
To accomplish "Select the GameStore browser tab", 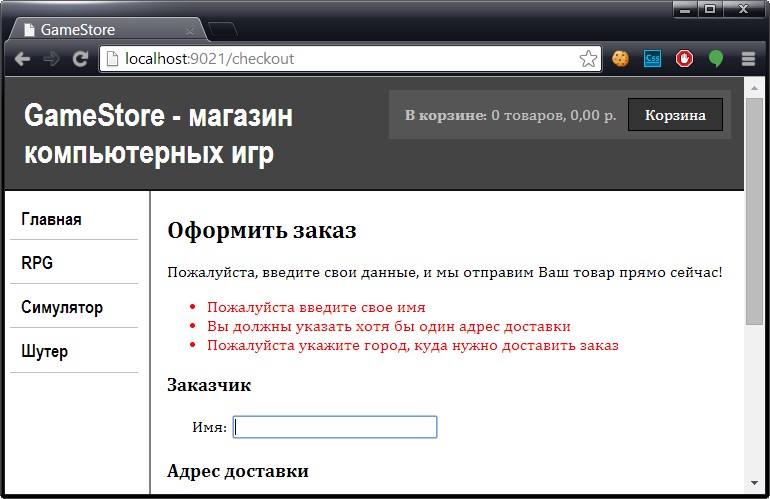I will [106, 29].
